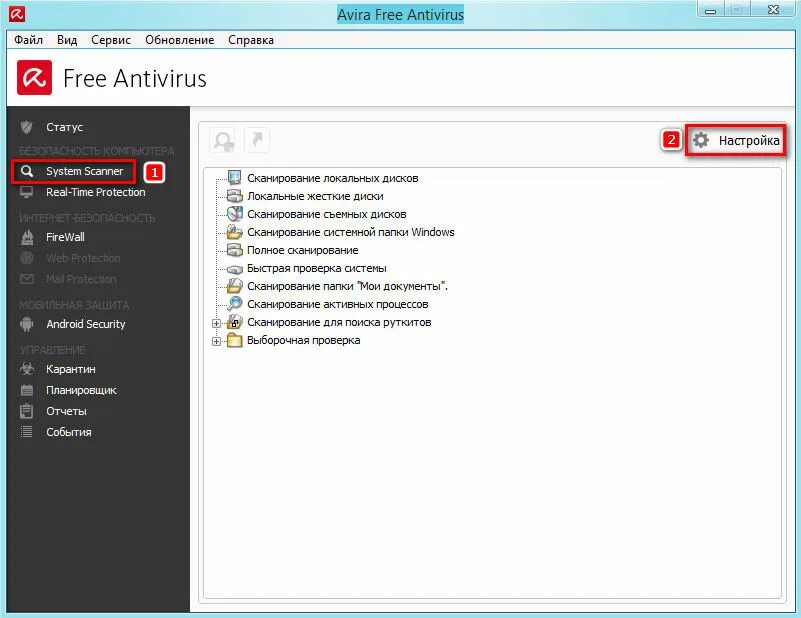This screenshot has width=801, height=618.
Task: Minimize the Avira window
Action: click(711, 10)
